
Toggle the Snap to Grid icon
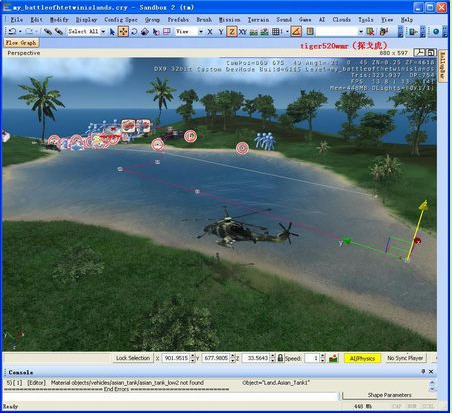[x=276, y=32]
